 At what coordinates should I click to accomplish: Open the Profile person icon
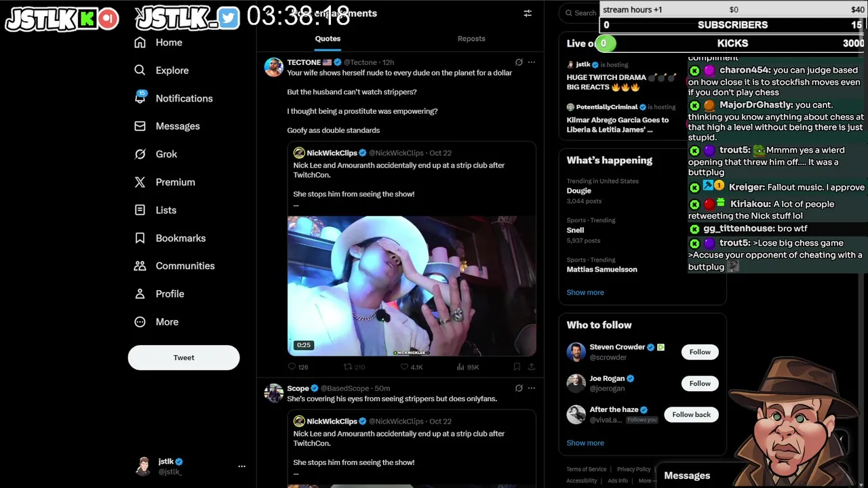140,293
